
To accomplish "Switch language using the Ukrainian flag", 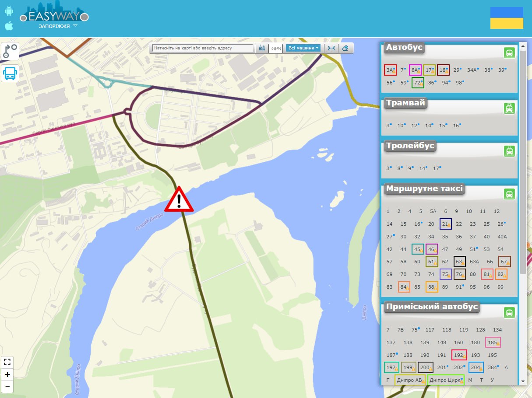I will pos(507,18).
